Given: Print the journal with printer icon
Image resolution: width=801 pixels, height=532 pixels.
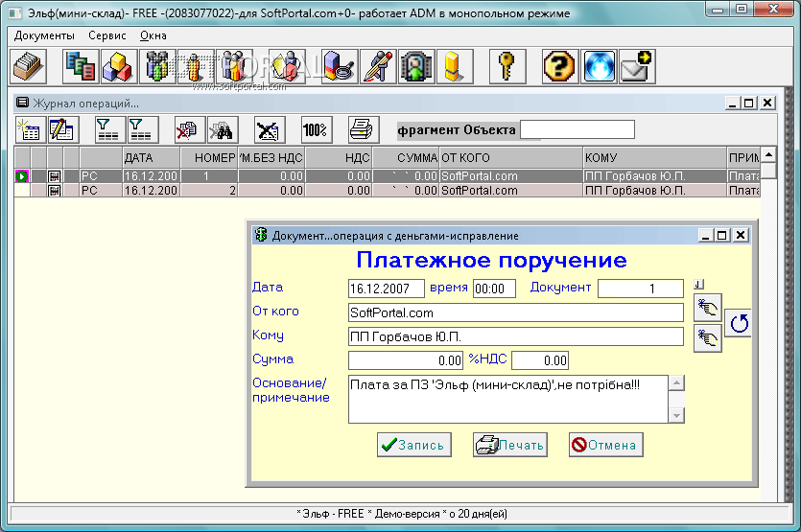Looking at the screenshot, I should coord(364,129).
